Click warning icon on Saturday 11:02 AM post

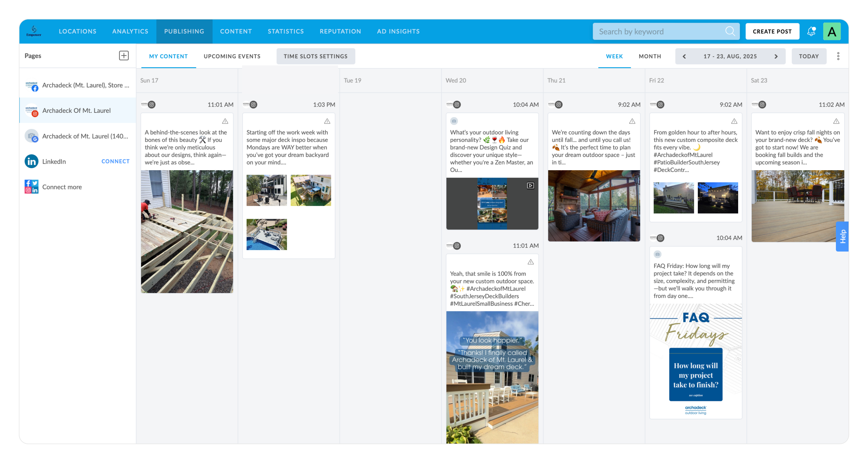tap(836, 121)
